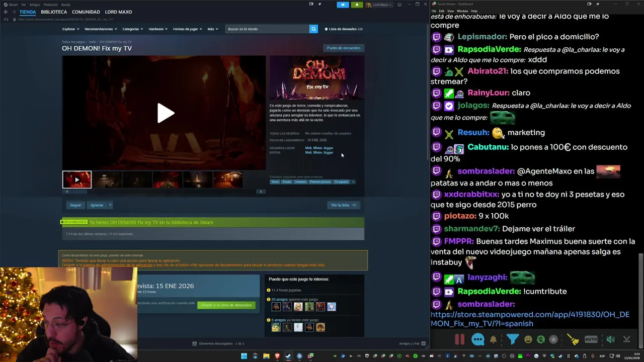Open the Formas de jugar dropdown
The height and width of the screenshot is (362, 644).
coord(187,29)
